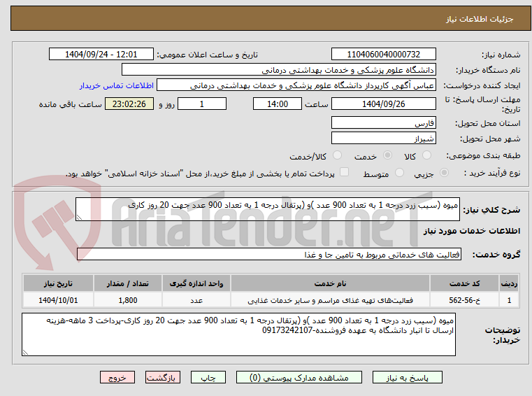Click the طبقه بندی موضوعی label
The image size is (532, 396).
tap(483, 155)
